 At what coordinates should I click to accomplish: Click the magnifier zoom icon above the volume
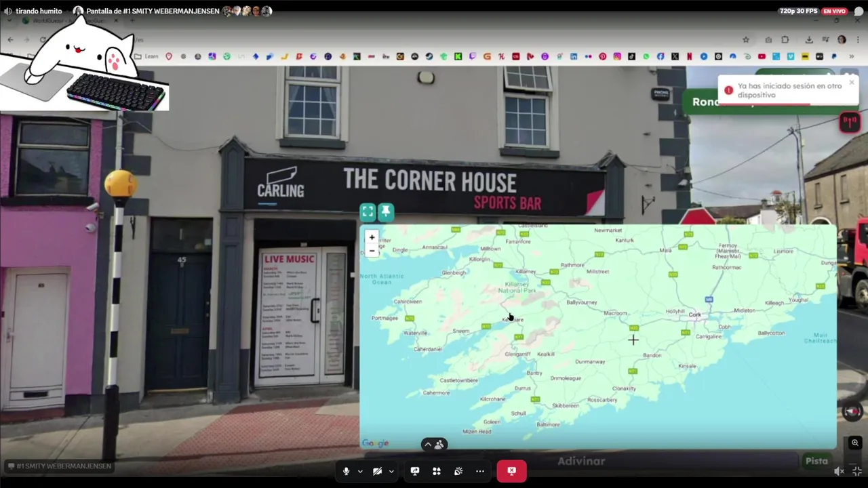(855, 443)
